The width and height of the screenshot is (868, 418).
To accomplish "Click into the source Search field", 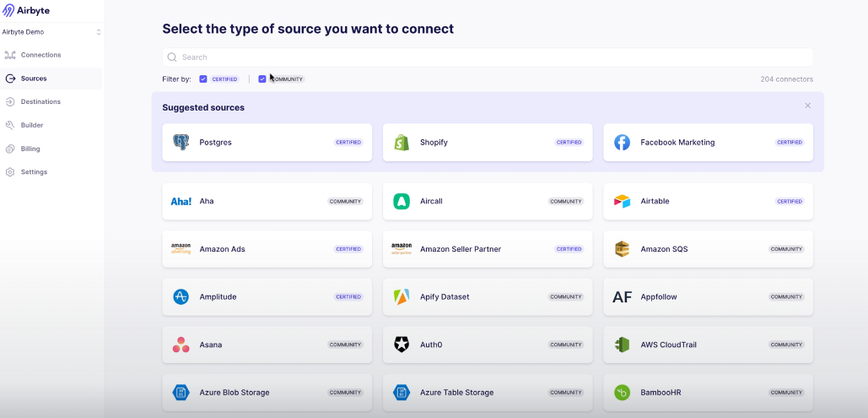I will [x=488, y=57].
